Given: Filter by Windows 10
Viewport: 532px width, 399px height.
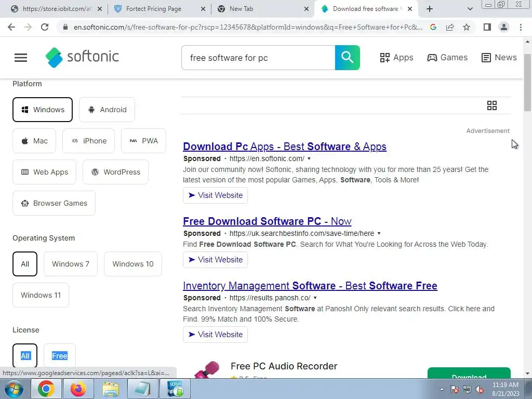Looking at the screenshot, I should [x=132, y=264].
